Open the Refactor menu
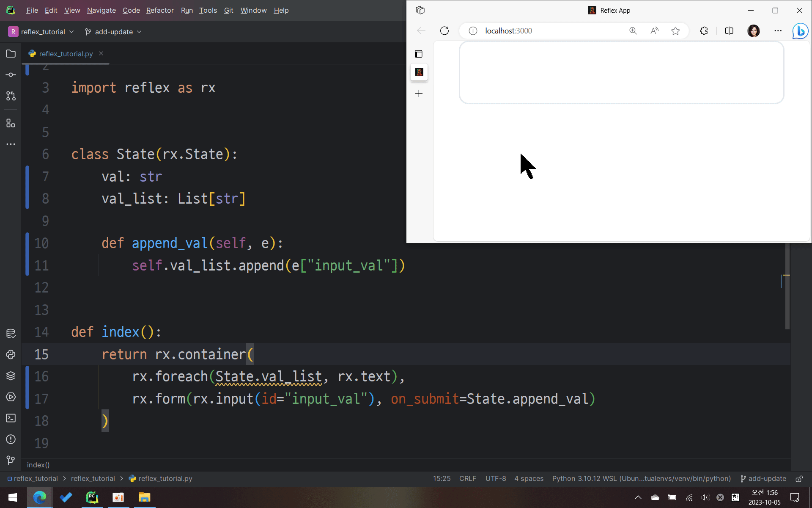 click(159, 10)
